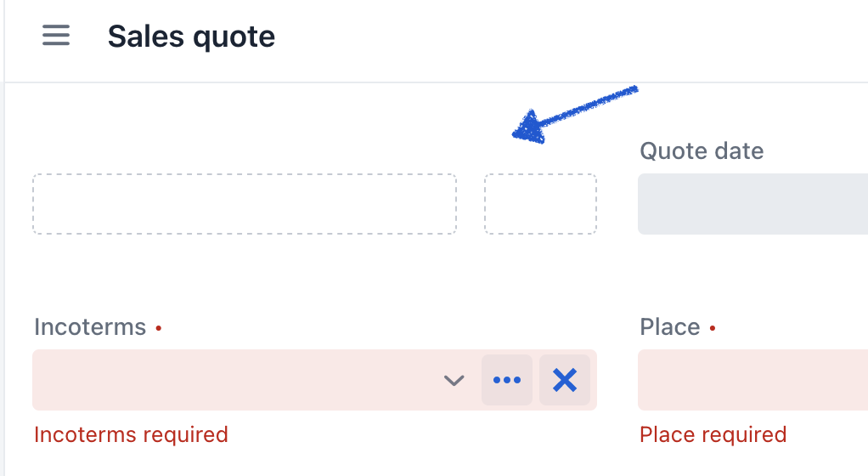Image resolution: width=868 pixels, height=476 pixels.
Task: Click the Incoterms required error message
Action: [131, 434]
